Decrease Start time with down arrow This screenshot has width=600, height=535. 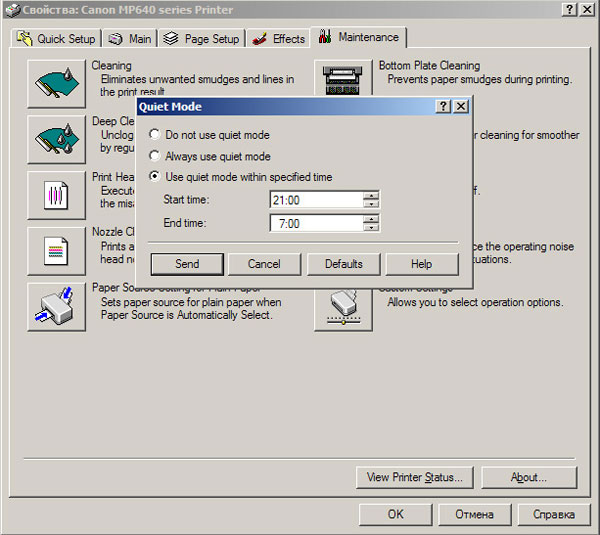point(371,204)
